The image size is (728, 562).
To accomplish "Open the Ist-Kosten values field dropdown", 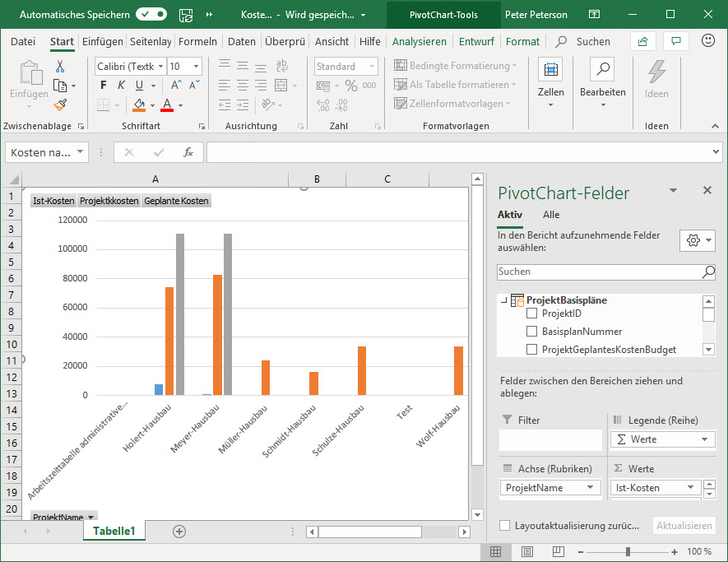I will pyautogui.click(x=691, y=487).
